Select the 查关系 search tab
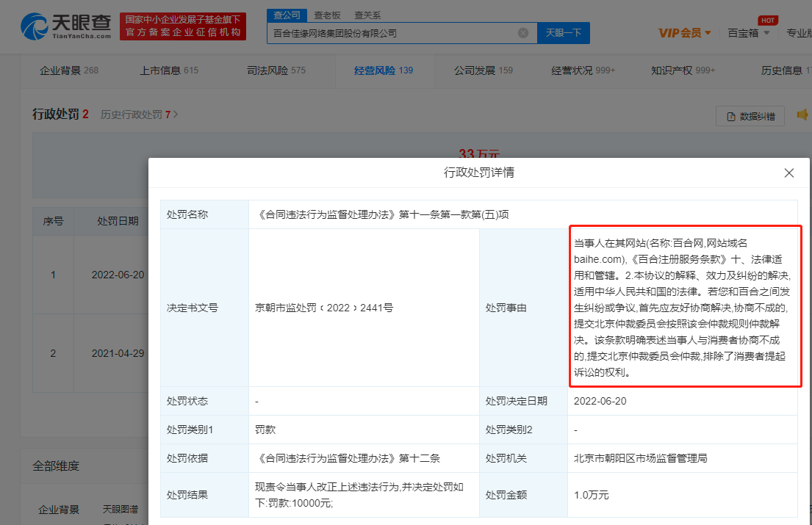The width and height of the screenshot is (812, 525). pyautogui.click(x=367, y=15)
